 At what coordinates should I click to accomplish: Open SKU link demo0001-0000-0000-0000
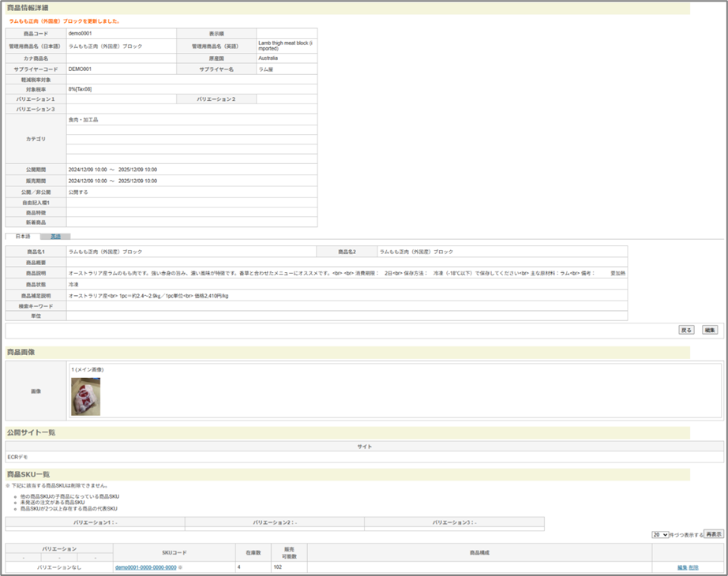tap(145, 567)
